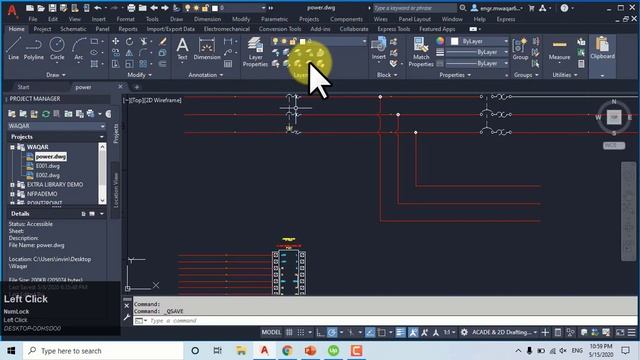This screenshot has width=640, height=360.
Task: Click the Erase tool in Modify panel
Action: (163, 41)
